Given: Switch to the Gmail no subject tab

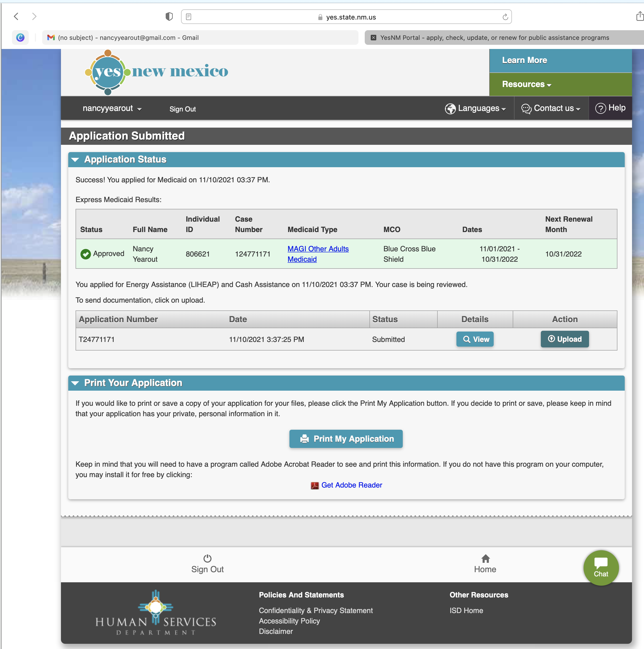Looking at the screenshot, I should point(200,38).
